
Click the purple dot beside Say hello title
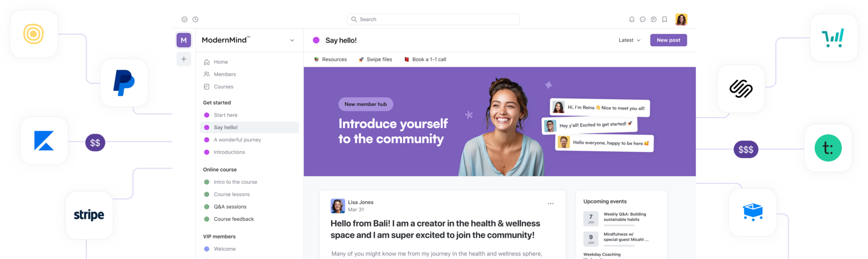click(x=316, y=40)
